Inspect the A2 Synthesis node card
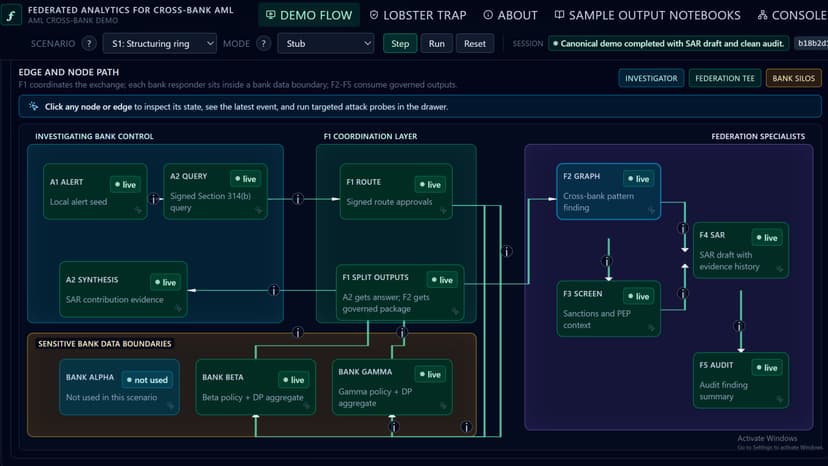 pos(124,289)
